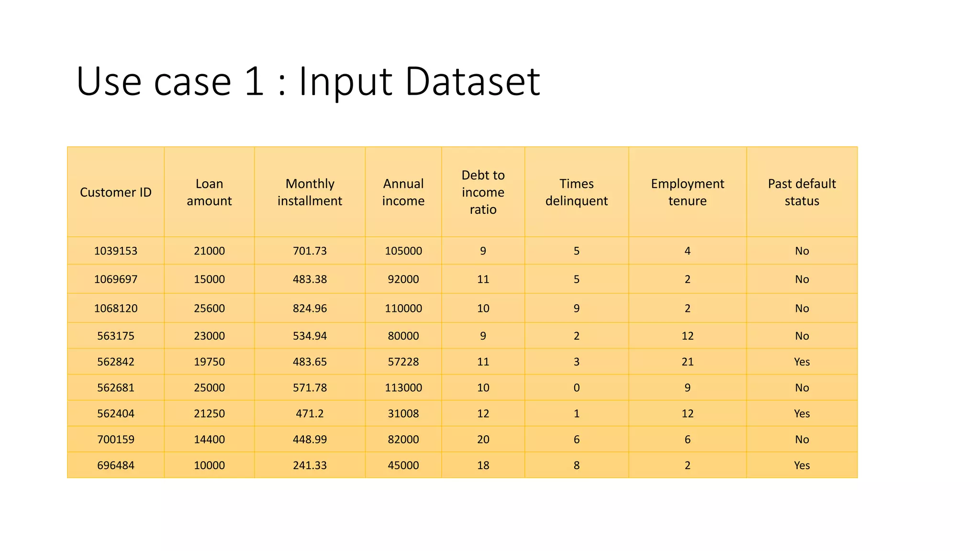Select annual income value 57228
The width and height of the screenshot is (980, 551).
coord(403,362)
